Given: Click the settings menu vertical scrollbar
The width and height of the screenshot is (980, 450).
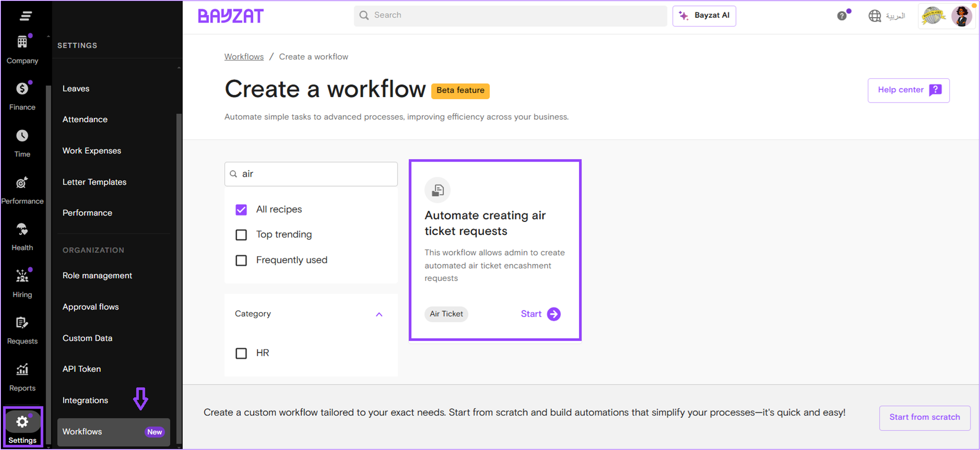Looking at the screenshot, I should pos(179,244).
